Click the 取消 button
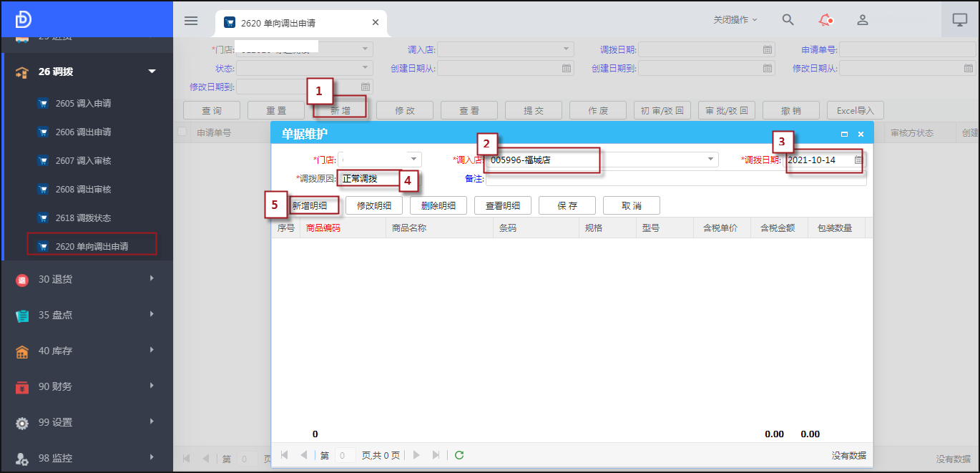 (x=632, y=205)
